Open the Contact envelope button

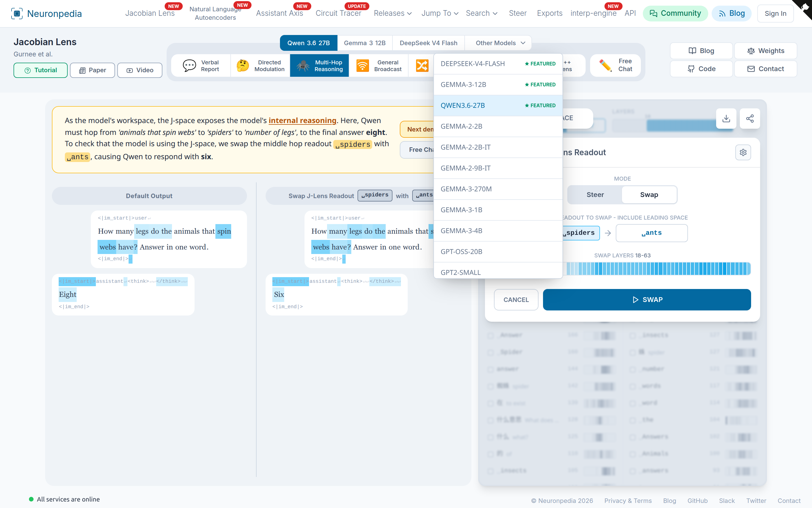766,69
